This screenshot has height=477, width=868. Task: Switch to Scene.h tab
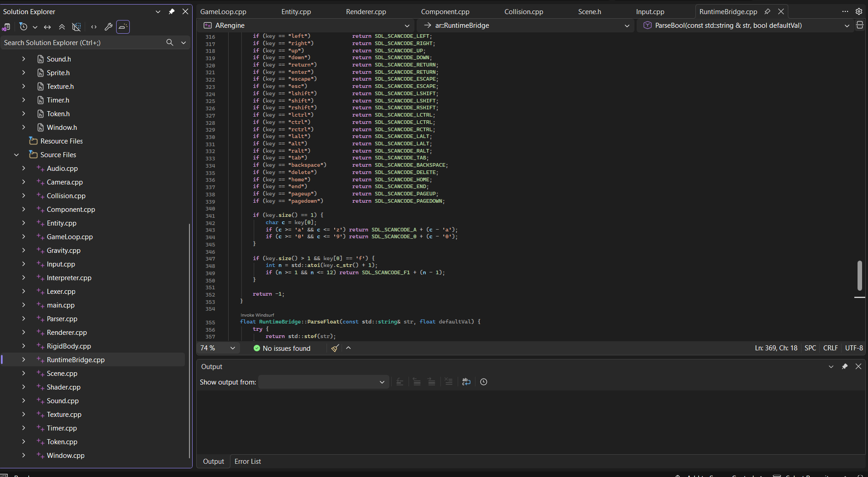pyautogui.click(x=589, y=11)
